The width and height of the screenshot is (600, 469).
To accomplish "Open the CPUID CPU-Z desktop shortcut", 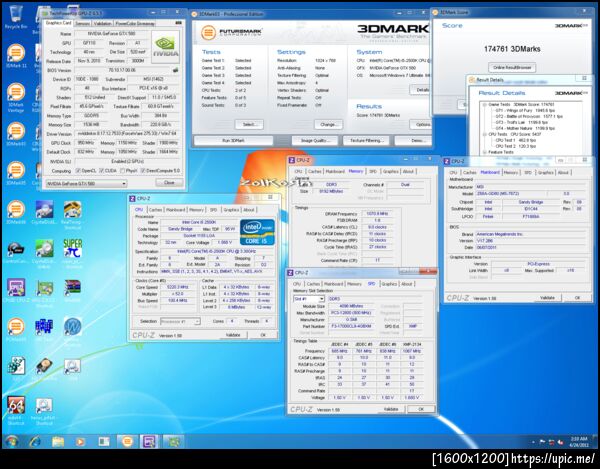I will [16, 291].
